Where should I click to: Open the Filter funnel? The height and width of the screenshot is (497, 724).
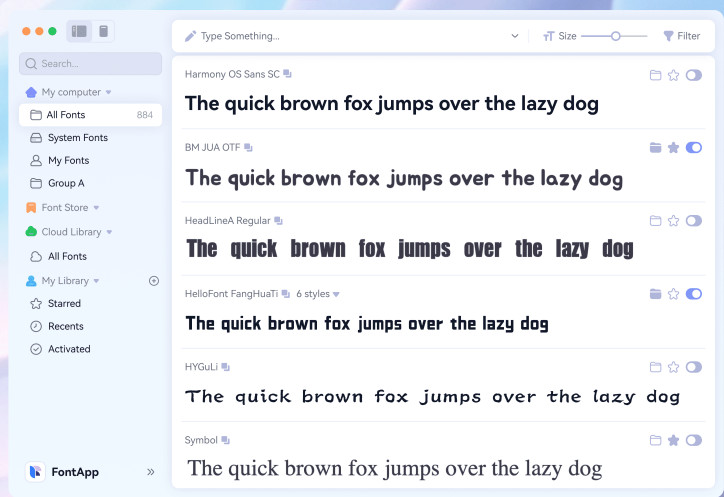point(668,36)
